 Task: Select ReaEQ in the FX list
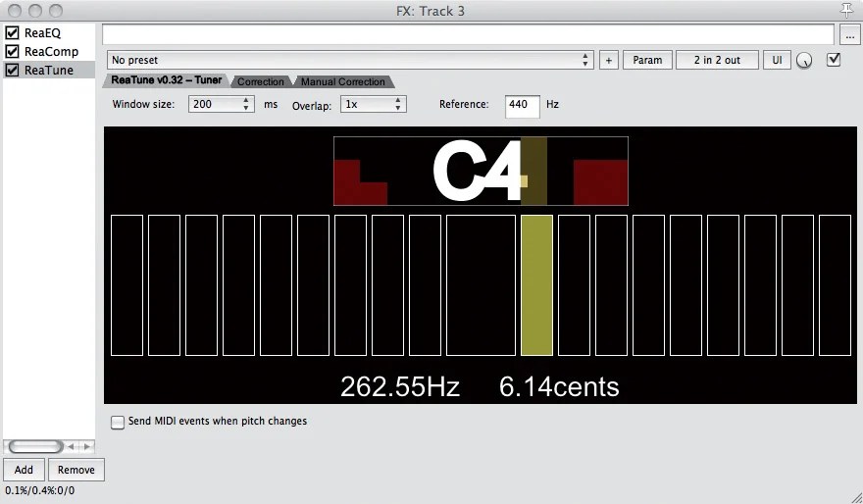[42, 33]
